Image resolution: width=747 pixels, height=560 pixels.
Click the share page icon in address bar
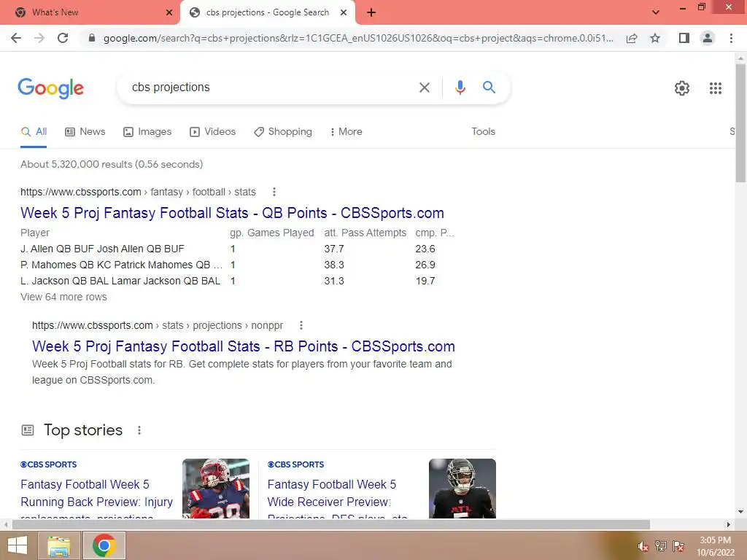(632, 38)
